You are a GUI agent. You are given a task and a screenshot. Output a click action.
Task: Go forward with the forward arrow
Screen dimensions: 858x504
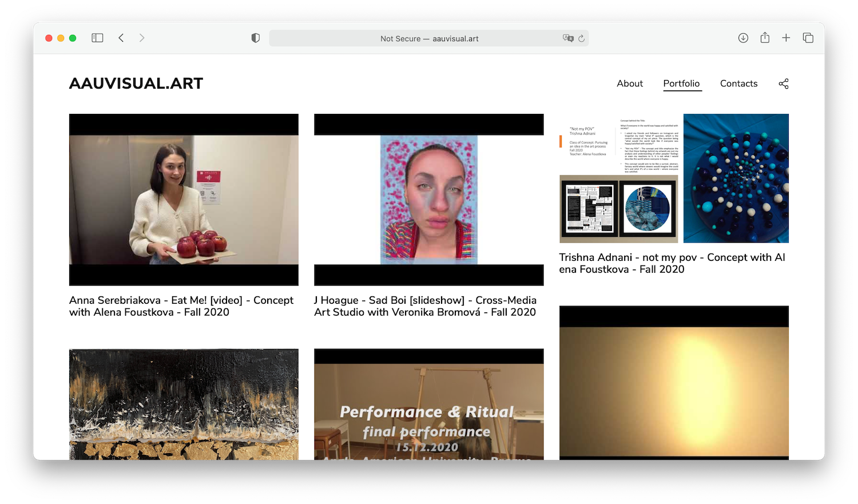142,38
